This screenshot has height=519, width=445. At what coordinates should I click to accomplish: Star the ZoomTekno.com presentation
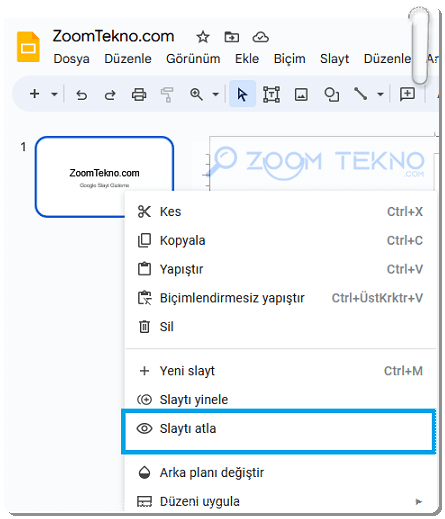(x=203, y=37)
